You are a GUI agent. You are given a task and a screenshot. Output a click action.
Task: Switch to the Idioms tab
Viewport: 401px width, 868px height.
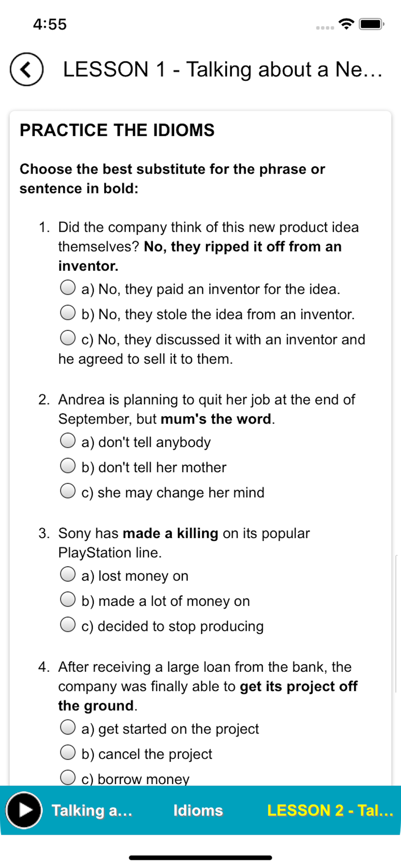coord(198,810)
